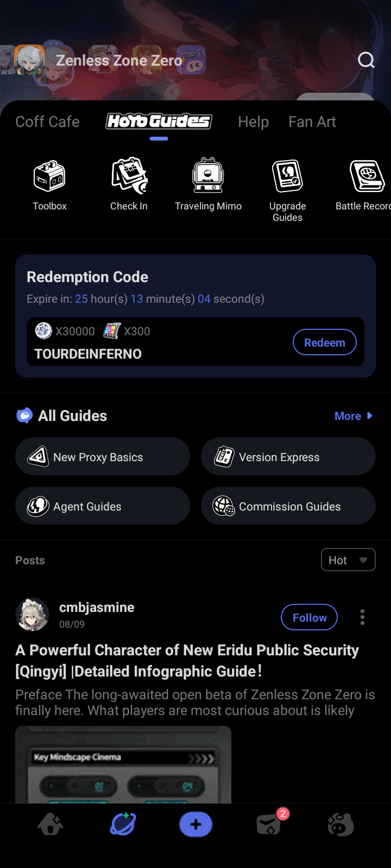Open Upgrade Guides icon
This screenshot has height=868, width=391.
pyautogui.click(x=287, y=176)
